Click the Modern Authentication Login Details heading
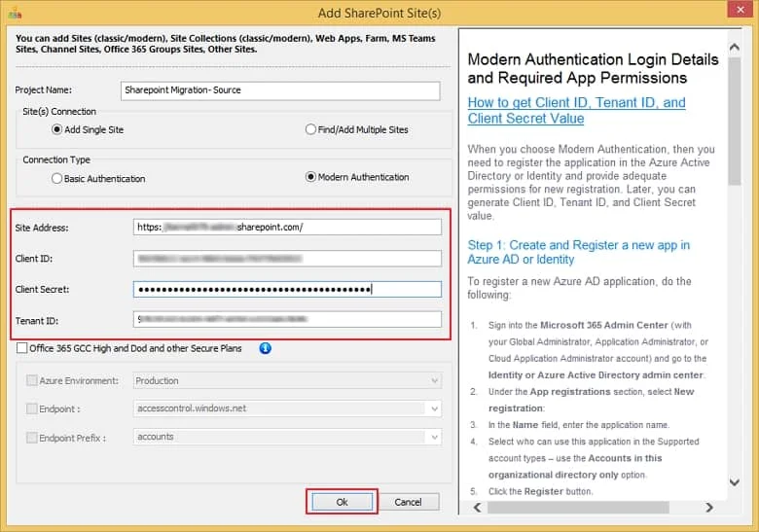 tap(593, 68)
